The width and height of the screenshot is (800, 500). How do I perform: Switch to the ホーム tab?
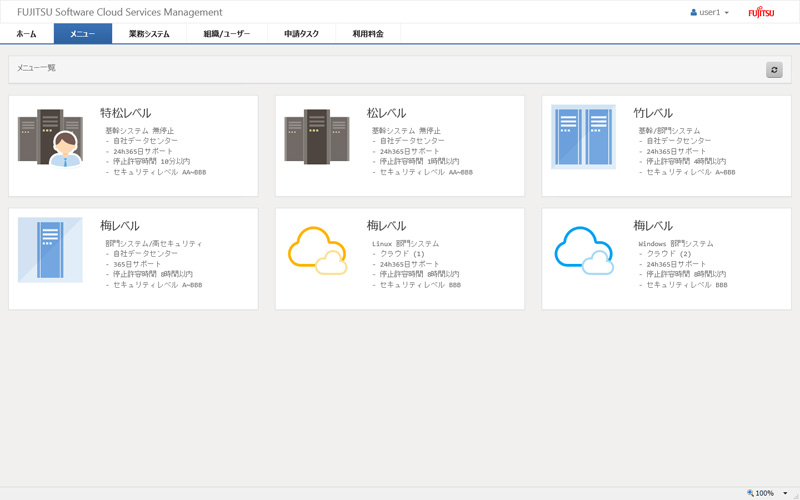pos(26,34)
